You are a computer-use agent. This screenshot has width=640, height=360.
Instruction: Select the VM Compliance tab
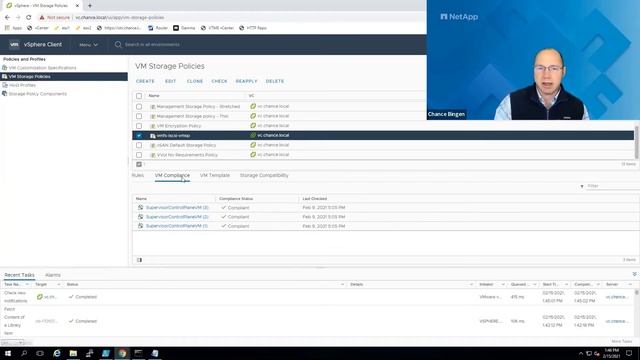[172, 176]
